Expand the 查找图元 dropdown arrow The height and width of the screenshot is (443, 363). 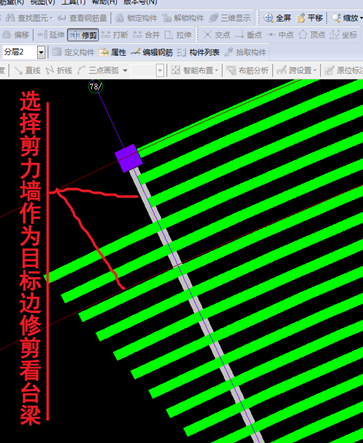click(x=51, y=18)
